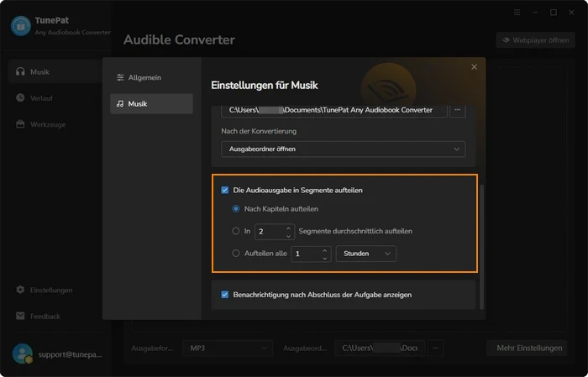Open MP3 output format dropdown
This screenshot has height=377, width=588.
tap(228, 348)
